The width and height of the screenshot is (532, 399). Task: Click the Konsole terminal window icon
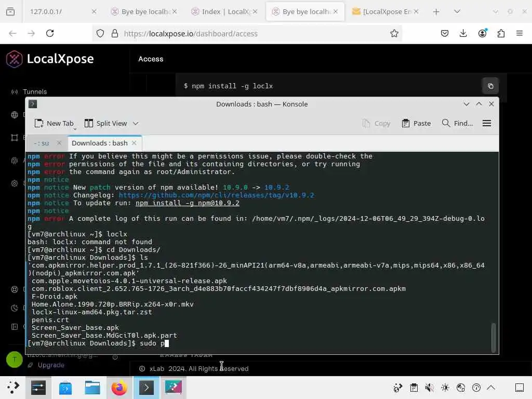[33, 104]
